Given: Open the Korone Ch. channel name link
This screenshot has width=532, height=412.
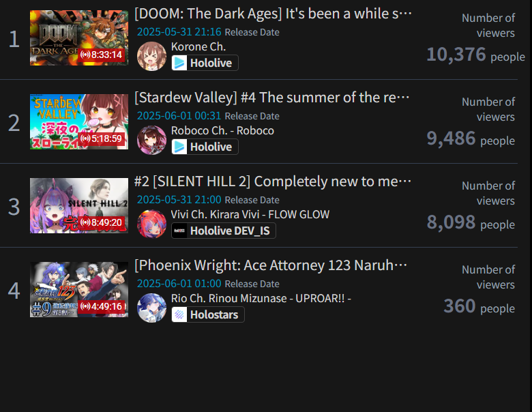Looking at the screenshot, I should tap(198, 46).
